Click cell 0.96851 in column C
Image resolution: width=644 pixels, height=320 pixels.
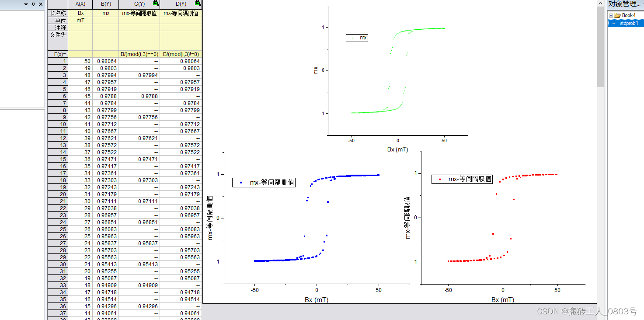pyautogui.click(x=139, y=222)
